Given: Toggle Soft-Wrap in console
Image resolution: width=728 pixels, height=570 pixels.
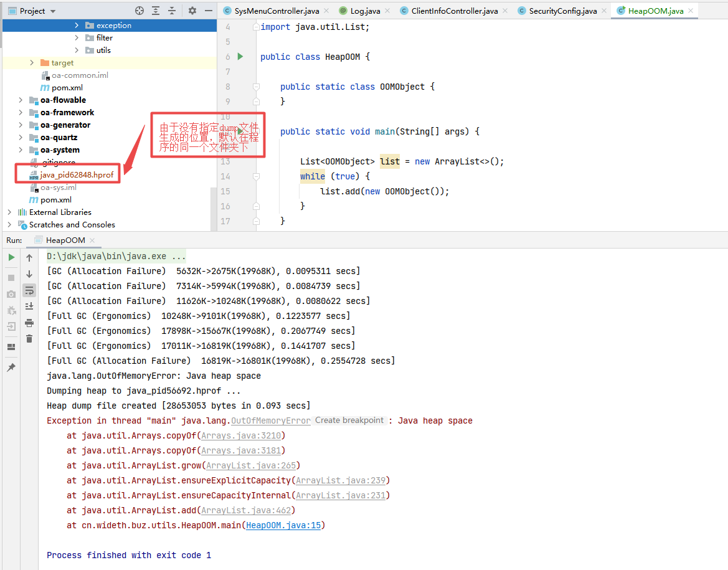Looking at the screenshot, I should [x=29, y=290].
